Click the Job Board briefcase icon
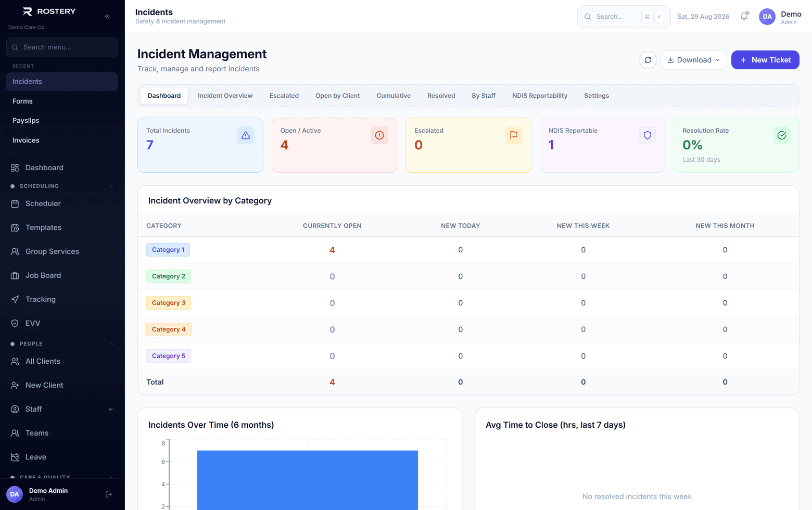 (x=15, y=275)
